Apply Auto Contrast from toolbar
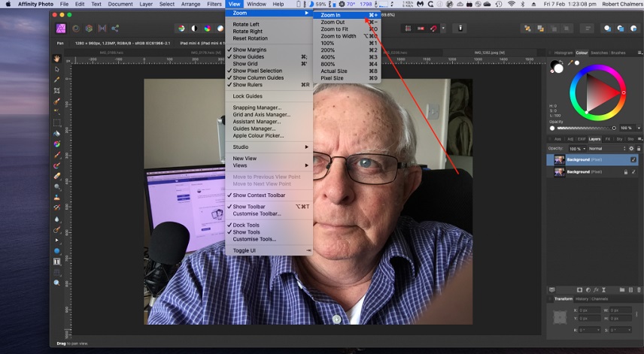 194,29
